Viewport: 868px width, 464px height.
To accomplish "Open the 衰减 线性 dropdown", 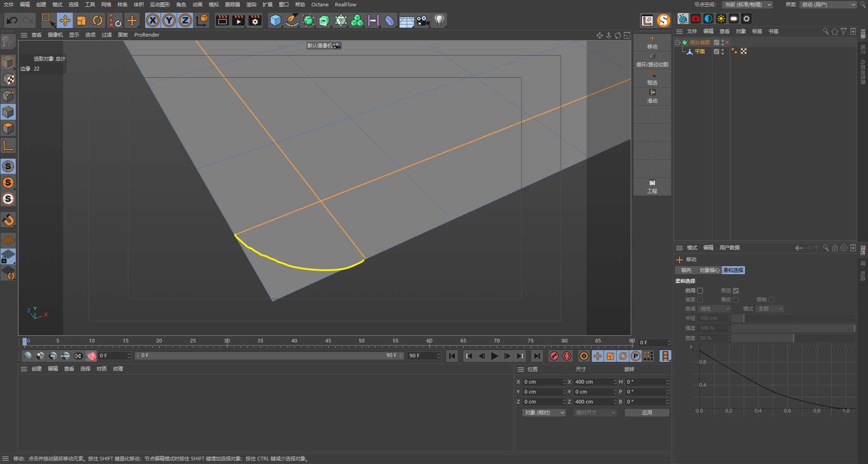I will [x=715, y=309].
